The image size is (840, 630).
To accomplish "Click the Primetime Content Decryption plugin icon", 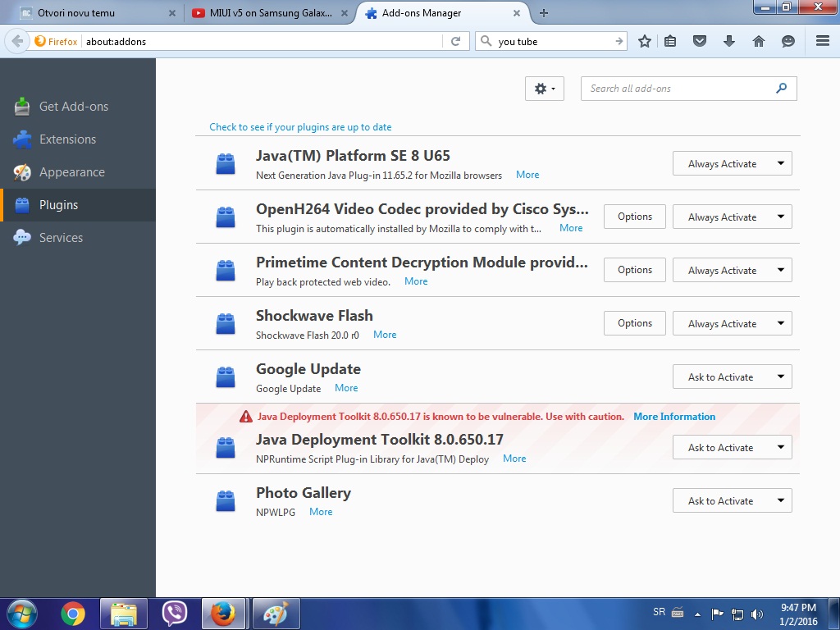I will (x=226, y=271).
